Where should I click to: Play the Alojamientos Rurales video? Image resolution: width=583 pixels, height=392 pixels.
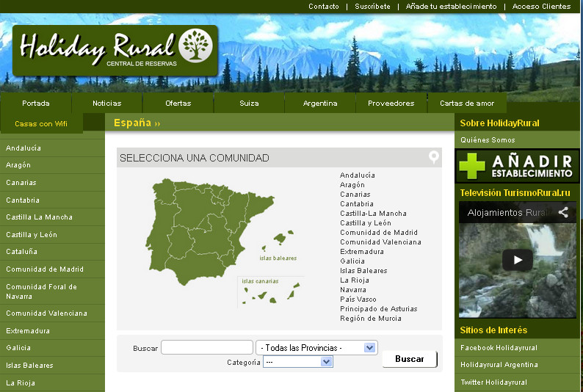pyautogui.click(x=518, y=259)
